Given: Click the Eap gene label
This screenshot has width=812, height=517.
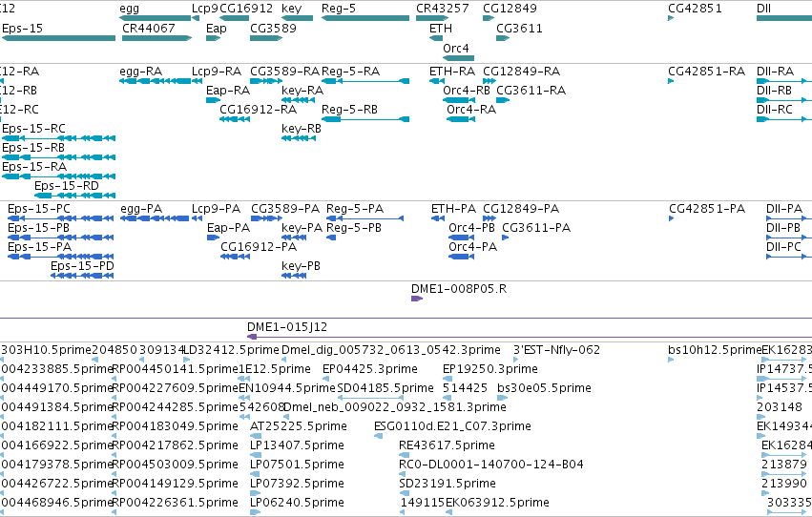Looking at the screenshot, I should point(217,28).
